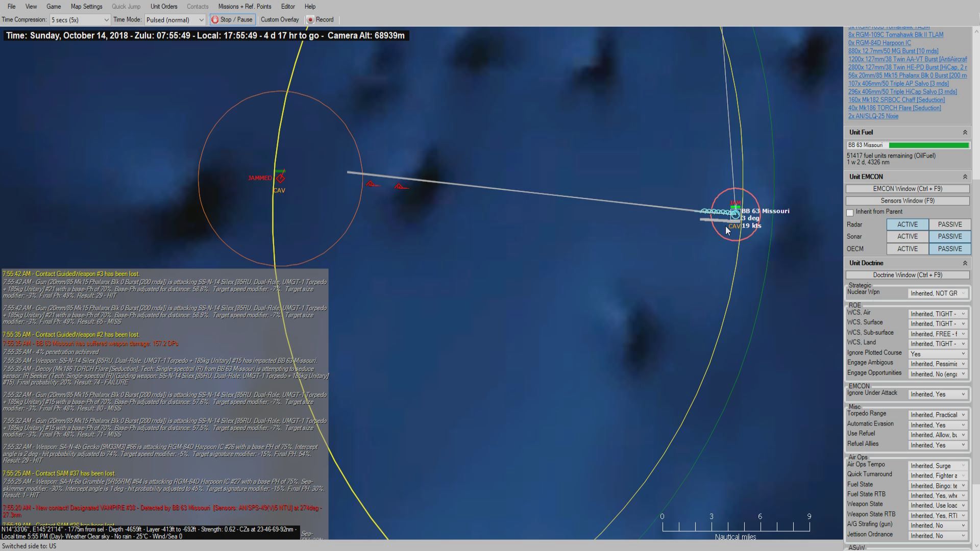Switch OECM to ACTIVE
980x551 pixels.
(x=907, y=249)
